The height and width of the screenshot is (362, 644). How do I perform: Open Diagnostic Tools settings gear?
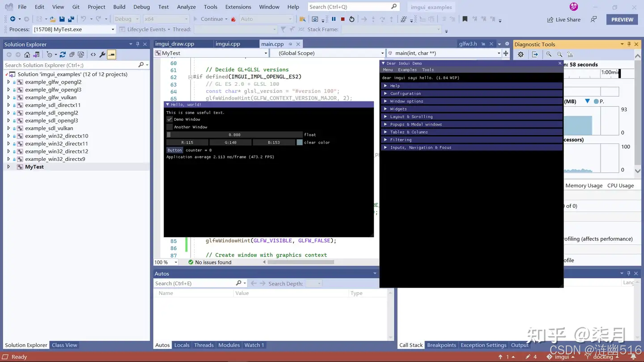521,55
